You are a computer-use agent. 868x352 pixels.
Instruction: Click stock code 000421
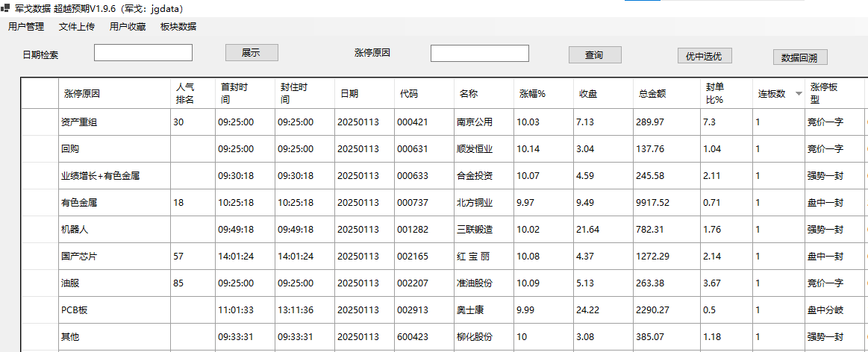425,122
